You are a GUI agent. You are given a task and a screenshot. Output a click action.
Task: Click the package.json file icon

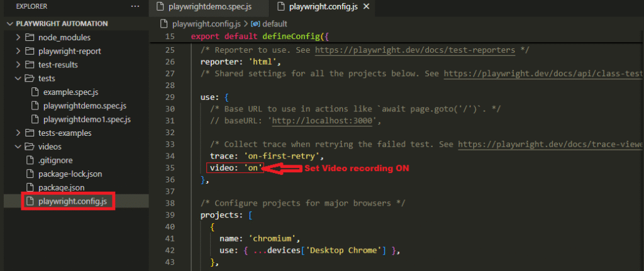pos(29,187)
